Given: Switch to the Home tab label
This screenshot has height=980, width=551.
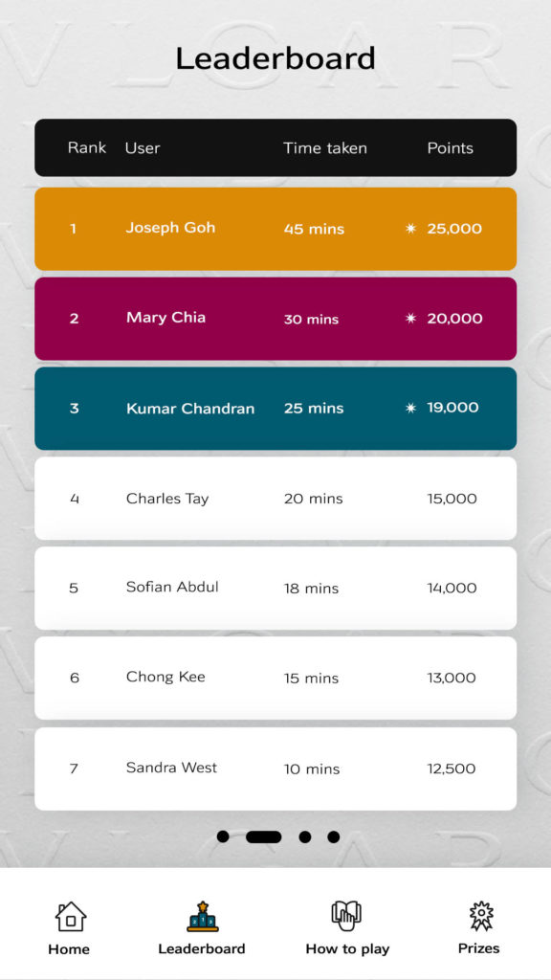Looking at the screenshot, I should (x=69, y=948).
